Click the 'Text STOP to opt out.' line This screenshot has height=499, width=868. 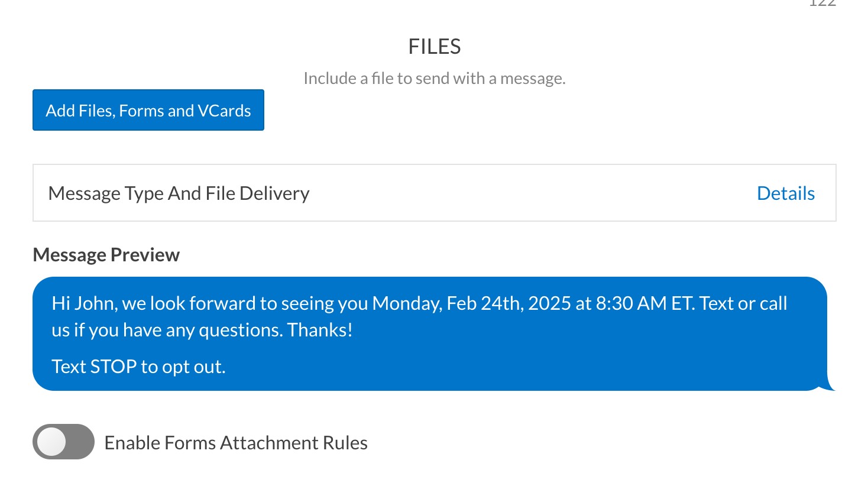tap(139, 367)
